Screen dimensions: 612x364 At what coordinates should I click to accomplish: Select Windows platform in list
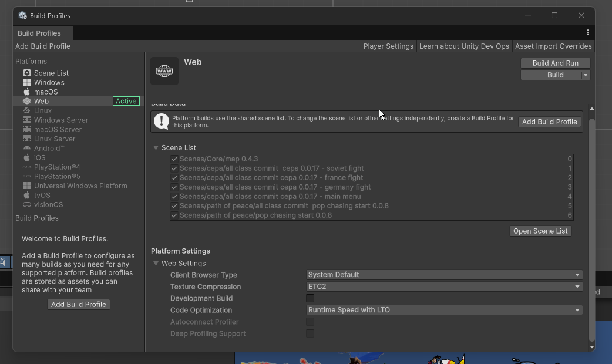tap(79, 82)
